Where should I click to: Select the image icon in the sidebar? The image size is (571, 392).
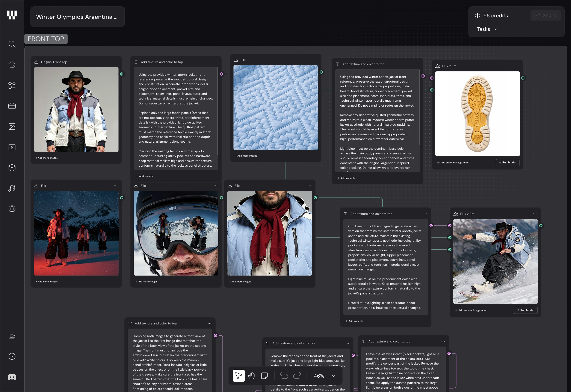pyautogui.click(x=12, y=127)
